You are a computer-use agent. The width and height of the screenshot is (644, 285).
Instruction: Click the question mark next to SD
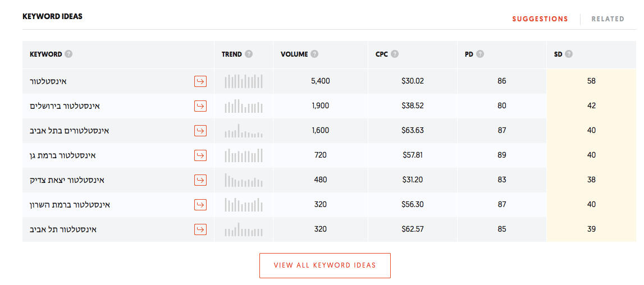[569, 54]
